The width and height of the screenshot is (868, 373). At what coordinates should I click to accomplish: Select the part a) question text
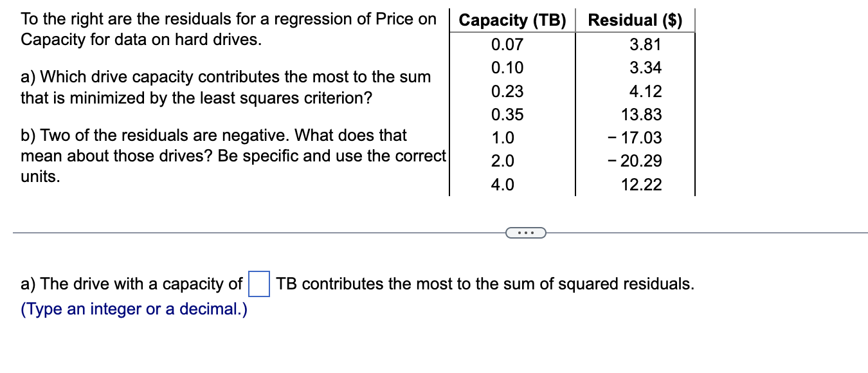(225, 87)
